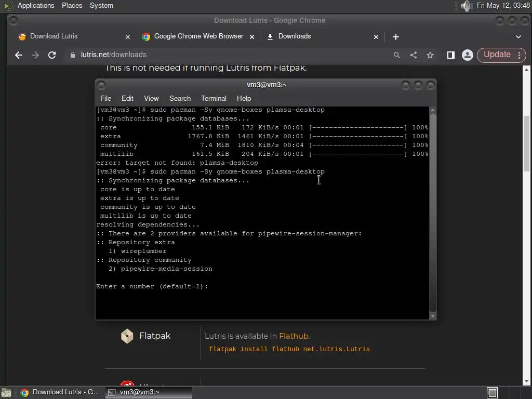Click the terminal scrollbar down arrow
Image resolution: width=532 pixels, height=399 pixels.
433,316
